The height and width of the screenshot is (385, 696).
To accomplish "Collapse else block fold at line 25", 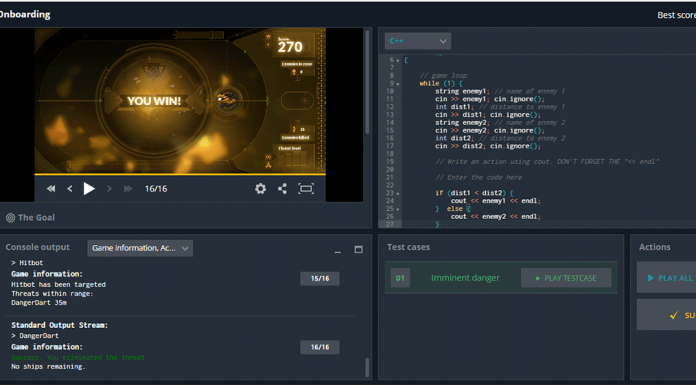I will 398,209.
